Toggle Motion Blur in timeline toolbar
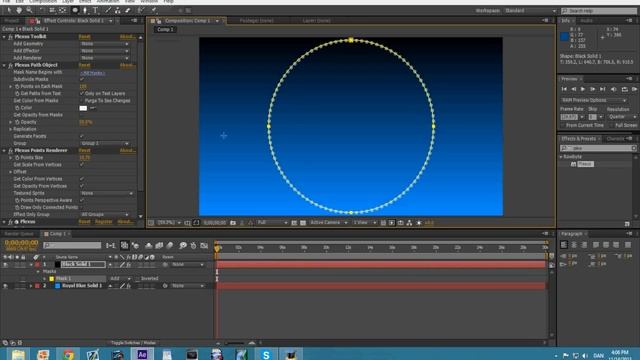Viewport: 640px width, 360px height. [169, 245]
